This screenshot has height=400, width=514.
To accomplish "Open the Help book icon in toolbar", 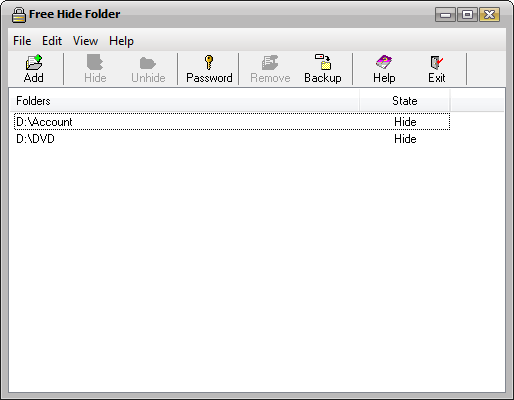I will [x=384, y=62].
